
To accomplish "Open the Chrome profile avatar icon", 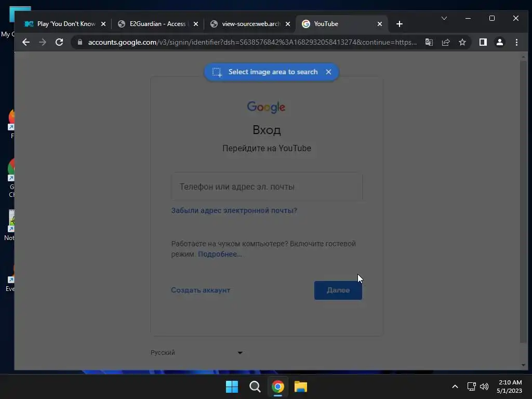I will click(x=500, y=42).
